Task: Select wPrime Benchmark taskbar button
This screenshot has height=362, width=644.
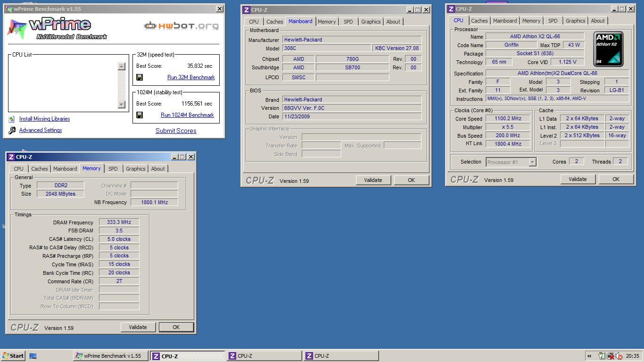Action: 111,356
